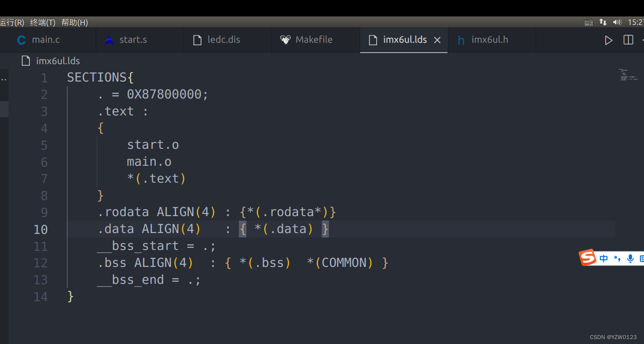Click the Sogou S input method logo
644x344 pixels.
587,258
